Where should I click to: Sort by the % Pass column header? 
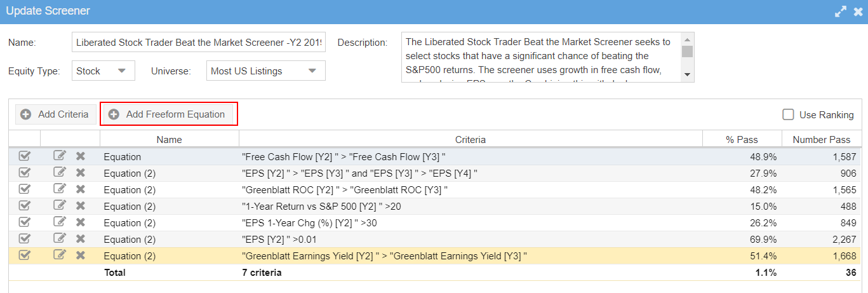(x=742, y=140)
